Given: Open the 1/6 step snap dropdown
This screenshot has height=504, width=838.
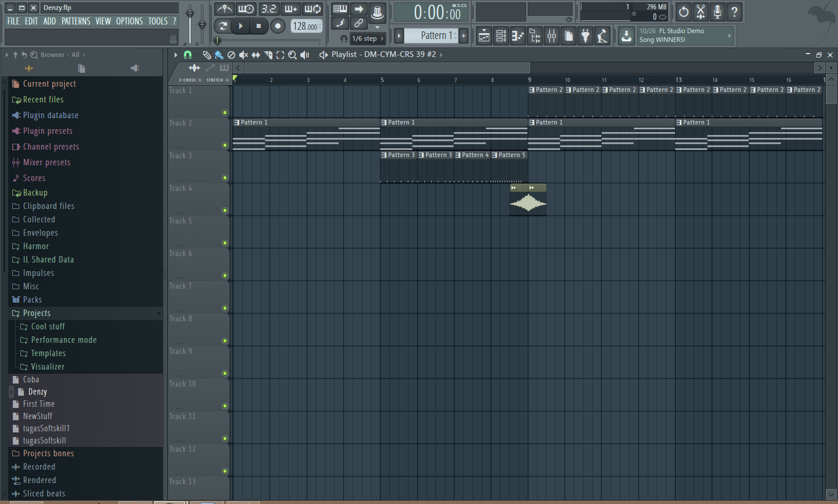Looking at the screenshot, I should click(367, 38).
